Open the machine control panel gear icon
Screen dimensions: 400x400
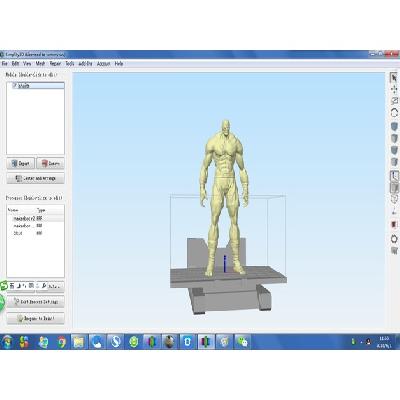pyautogui.click(x=394, y=239)
